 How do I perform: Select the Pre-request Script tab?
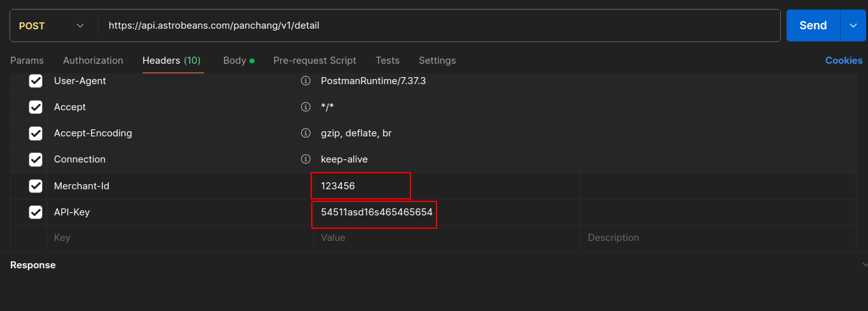coord(314,61)
